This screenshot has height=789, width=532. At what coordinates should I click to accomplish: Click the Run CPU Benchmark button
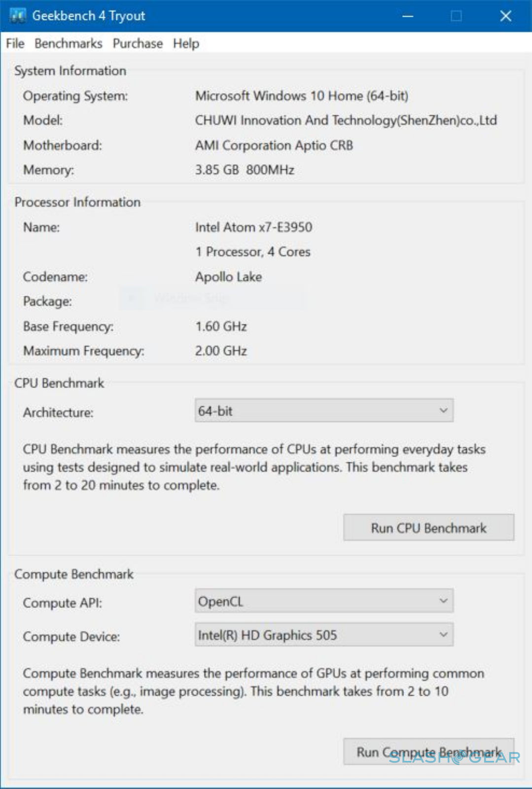click(428, 528)
